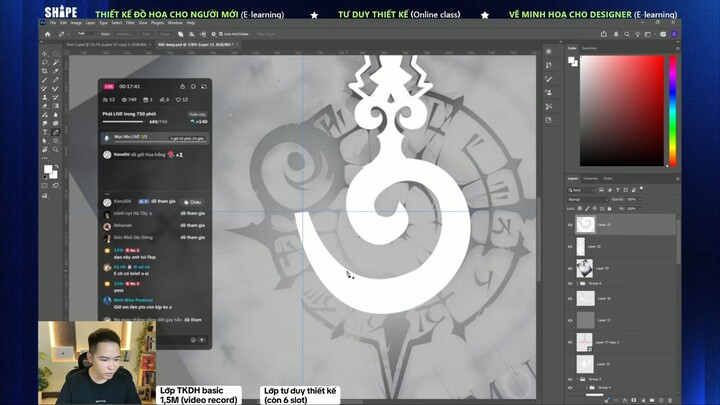The image size is (720, 405).
Task: Select the Lasso tool
Action: [x=45, y=62]
